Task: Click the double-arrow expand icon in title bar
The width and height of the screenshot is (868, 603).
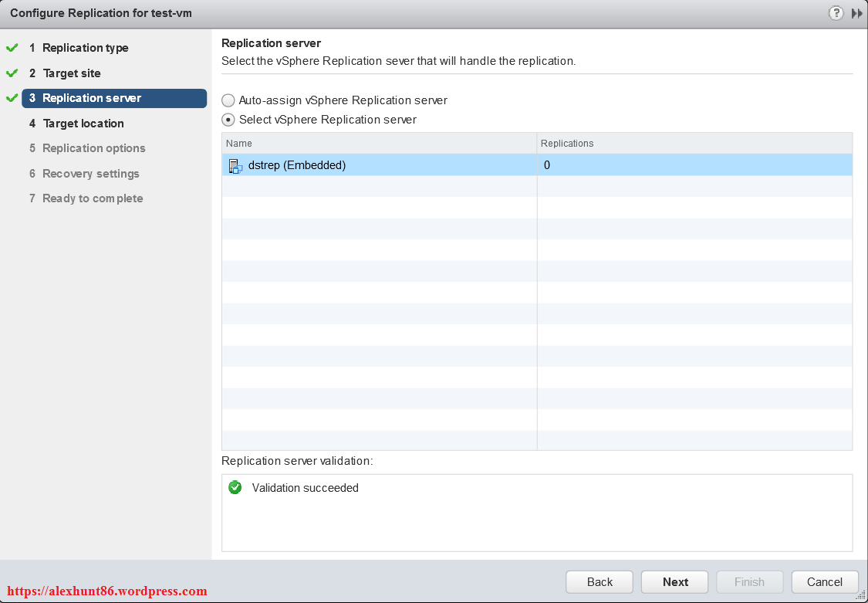Action: tap(856, 13)
